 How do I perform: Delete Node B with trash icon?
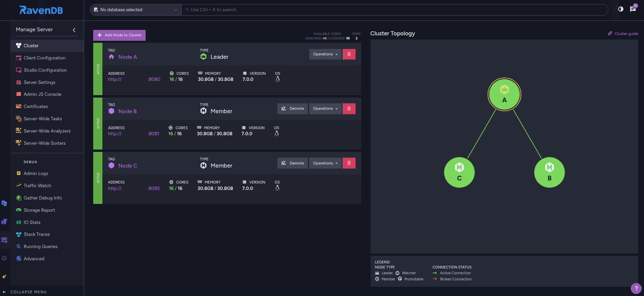[349, 108]
